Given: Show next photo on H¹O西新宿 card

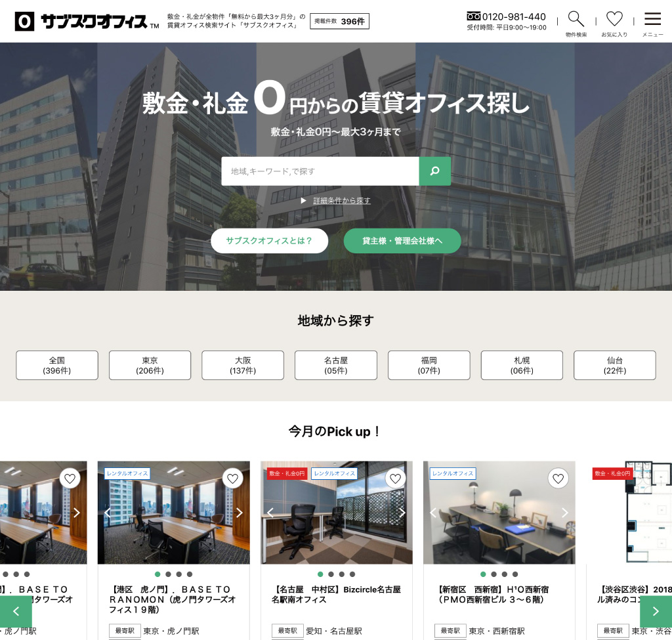Looking at the screenshot, I should click(565, 513).
